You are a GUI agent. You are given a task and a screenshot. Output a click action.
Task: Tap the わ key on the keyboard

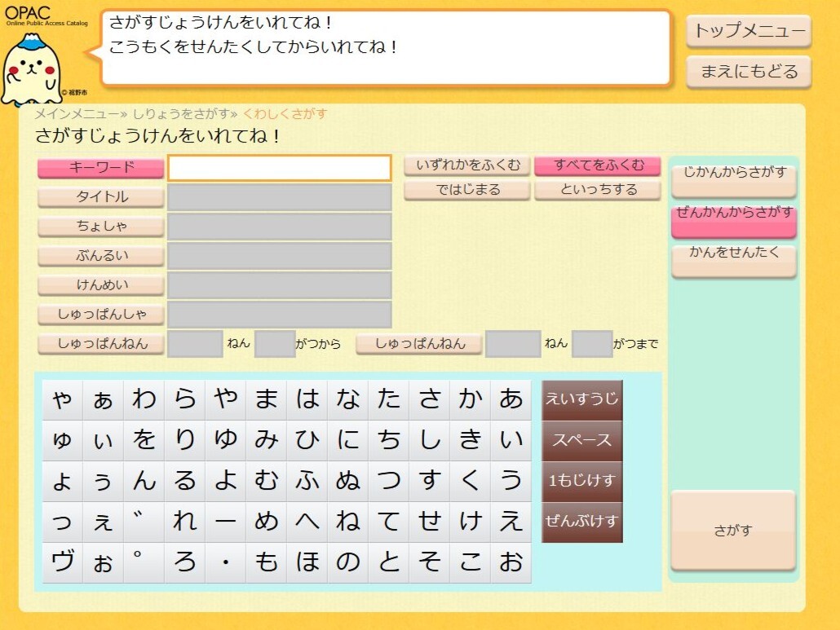pyautogui.click(x=144, y=400)
